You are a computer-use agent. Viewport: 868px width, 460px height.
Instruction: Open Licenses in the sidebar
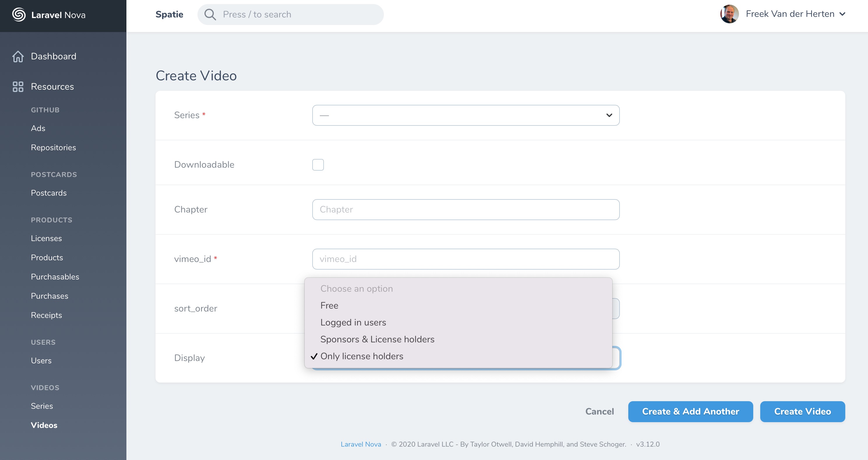(47, 238)
